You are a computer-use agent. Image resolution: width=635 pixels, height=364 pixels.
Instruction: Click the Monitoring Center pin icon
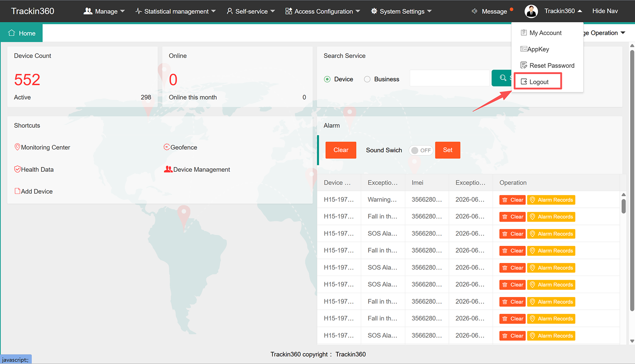coord(17,147)
